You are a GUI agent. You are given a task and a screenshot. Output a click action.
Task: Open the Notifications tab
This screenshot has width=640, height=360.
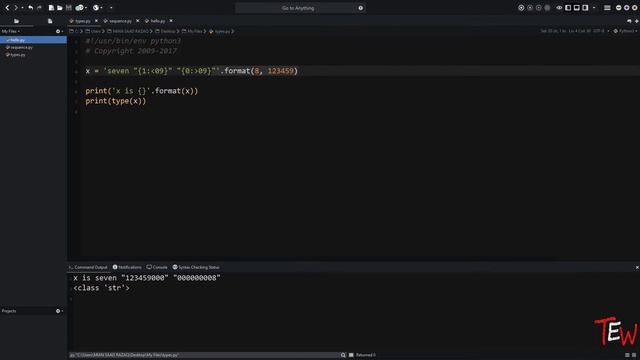127,267
